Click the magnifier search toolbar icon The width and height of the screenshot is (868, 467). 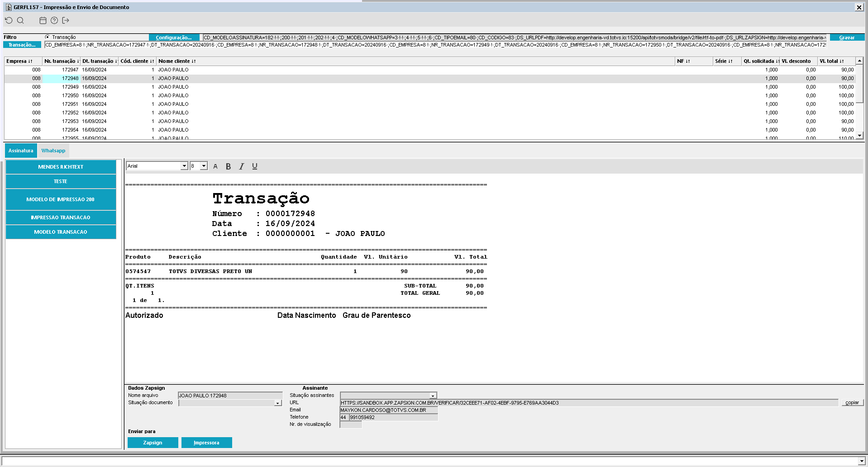click(x=20, y=20)
